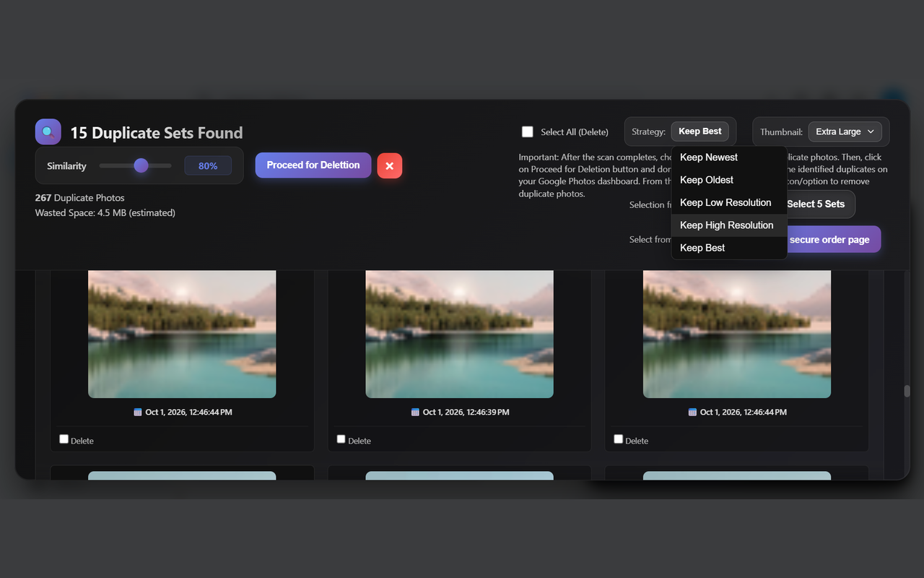Viewport: 924px width, 578px height.
Task: Click the "267 Duplicate Photos" text
Action: tap(80, 198)
